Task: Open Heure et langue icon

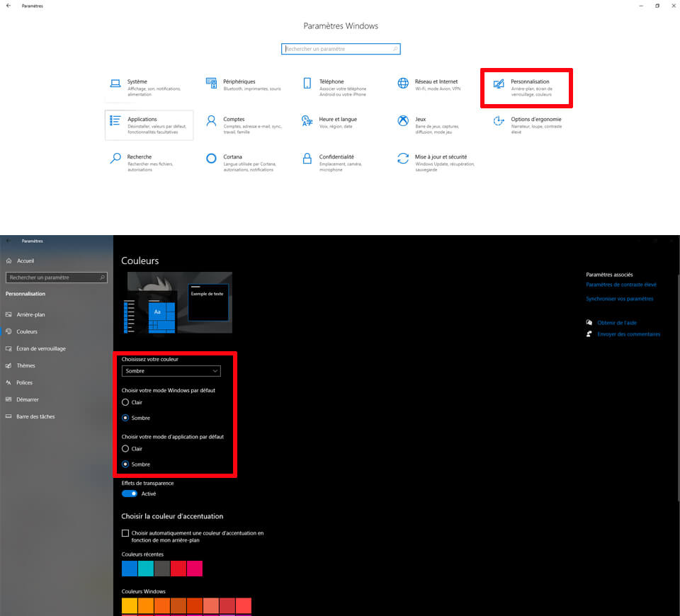Action: click(x=307, y=120)
